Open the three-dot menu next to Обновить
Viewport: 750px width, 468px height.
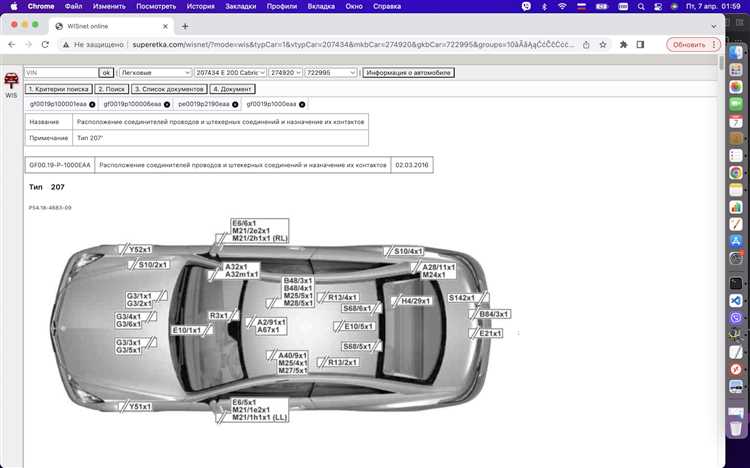click(714, 45)
